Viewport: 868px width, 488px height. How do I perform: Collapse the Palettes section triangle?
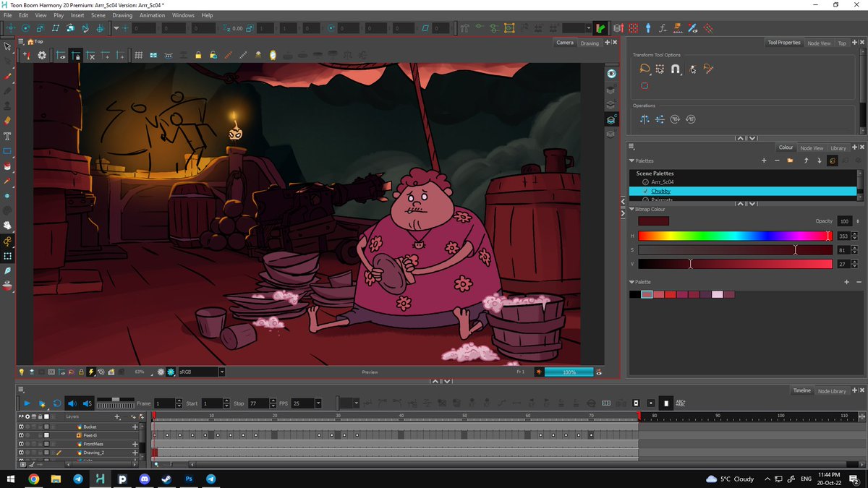tap(631, 160)
